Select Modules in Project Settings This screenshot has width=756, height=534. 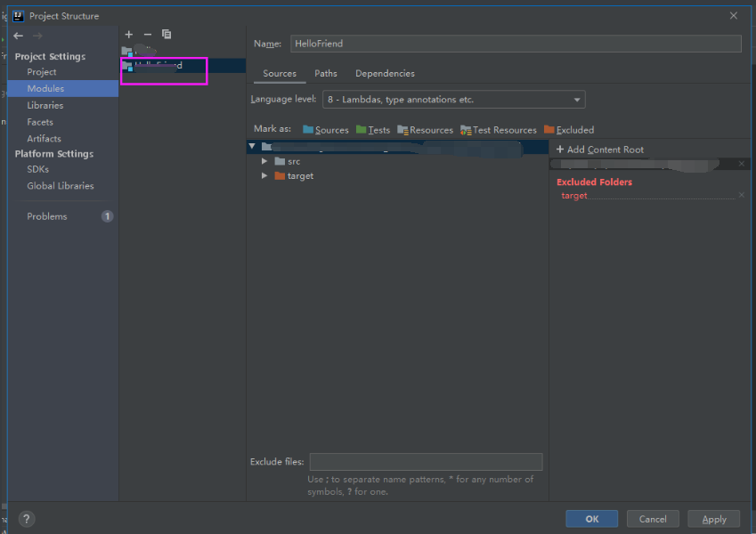pos(63,89)
